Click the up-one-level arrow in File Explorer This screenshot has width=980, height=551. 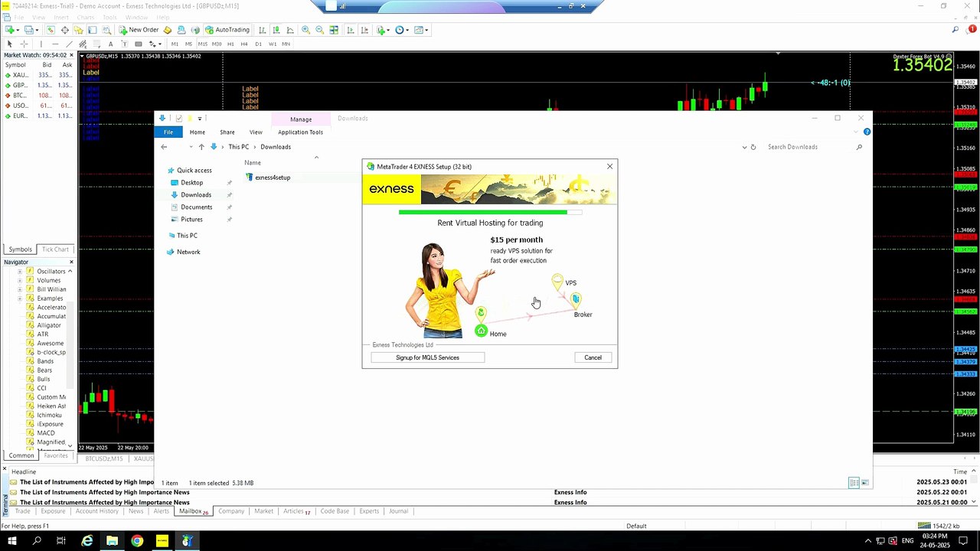coord(201,147)
